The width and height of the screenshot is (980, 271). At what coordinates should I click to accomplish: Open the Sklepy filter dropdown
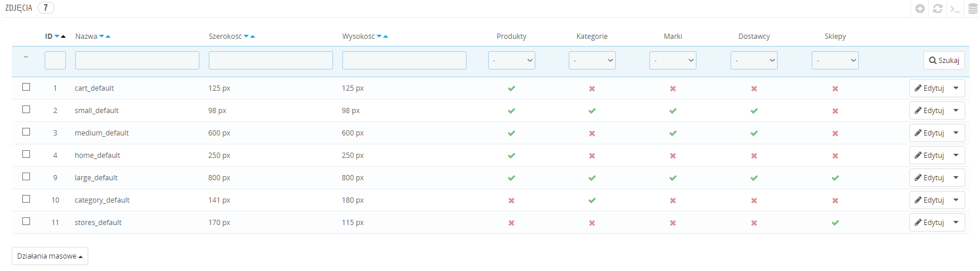tap(835, 60)
